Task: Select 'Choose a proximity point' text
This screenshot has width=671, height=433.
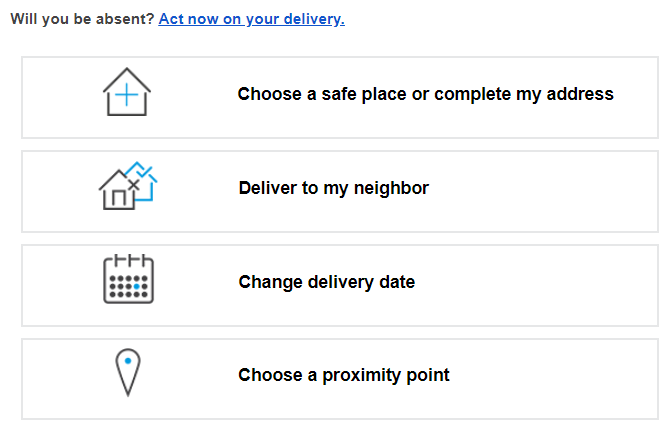Action: pyautogui.click(x=344, y=375)
